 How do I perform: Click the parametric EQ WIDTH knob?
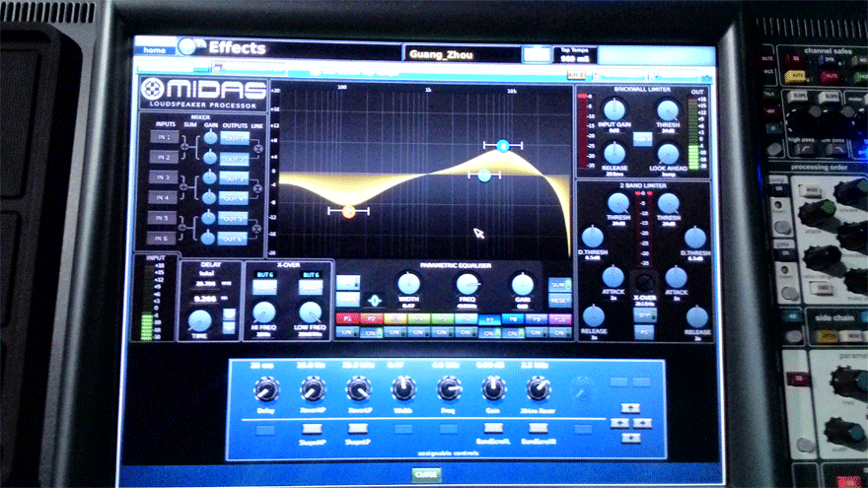click(x=408, y=284)
